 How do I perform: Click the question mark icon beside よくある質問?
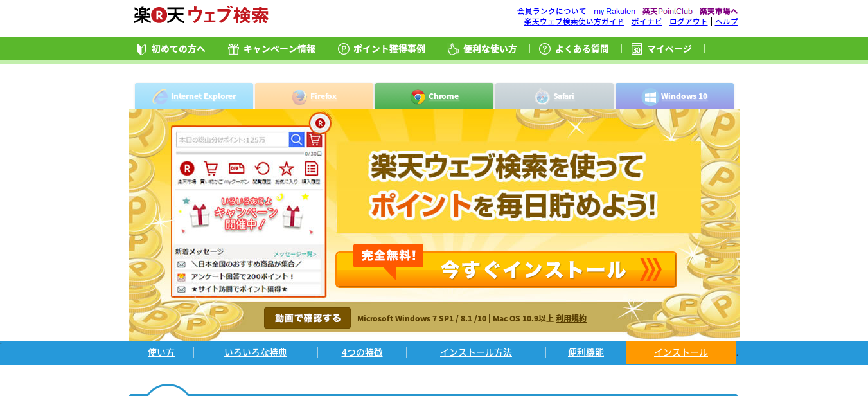pos(545,49)
